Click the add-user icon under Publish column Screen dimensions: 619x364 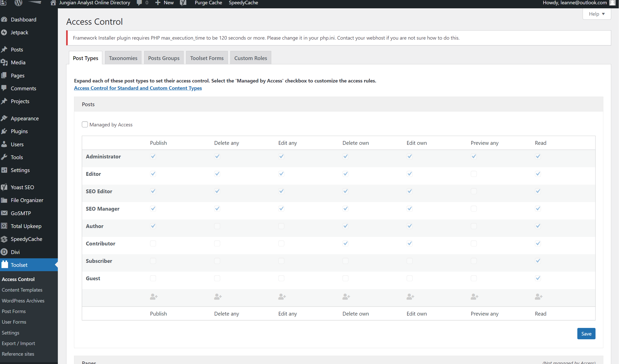point(153,297)
